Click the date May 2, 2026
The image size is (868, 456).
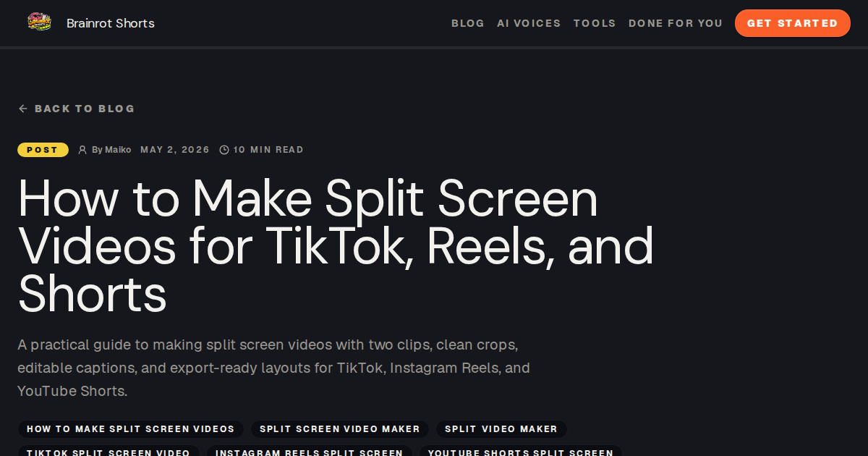tap(175, 150)
